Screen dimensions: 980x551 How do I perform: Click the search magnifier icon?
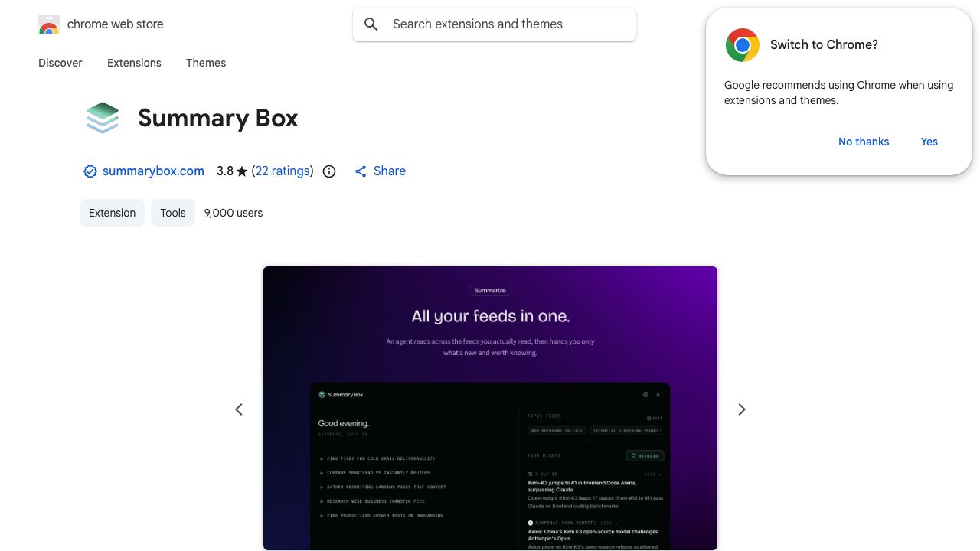[x=371, y=24]
